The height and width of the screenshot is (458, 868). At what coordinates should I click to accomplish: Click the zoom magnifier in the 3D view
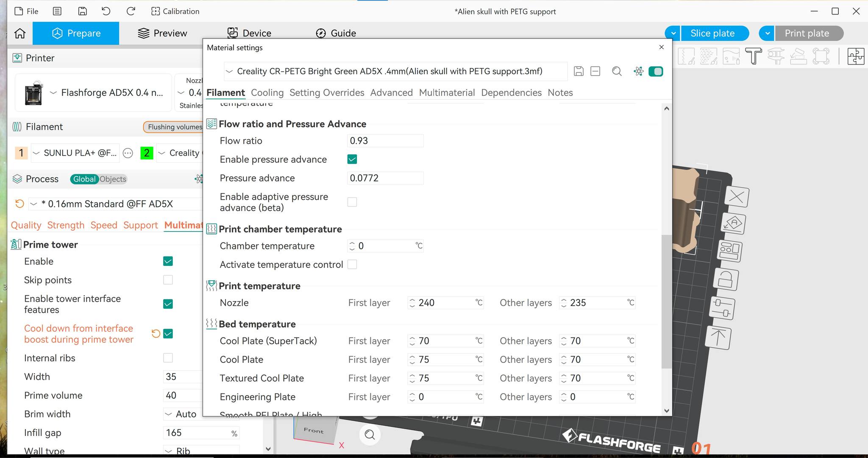[x=370, y=435]
